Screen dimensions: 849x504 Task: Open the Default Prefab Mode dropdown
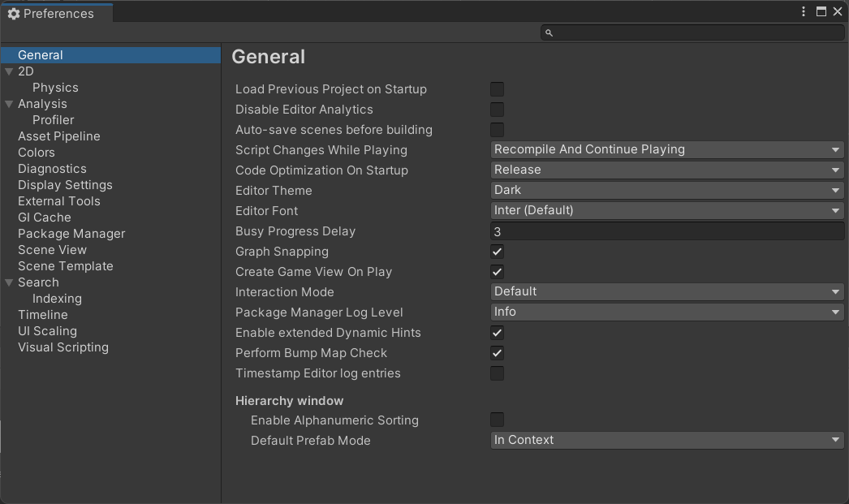(x=667, y=440)
